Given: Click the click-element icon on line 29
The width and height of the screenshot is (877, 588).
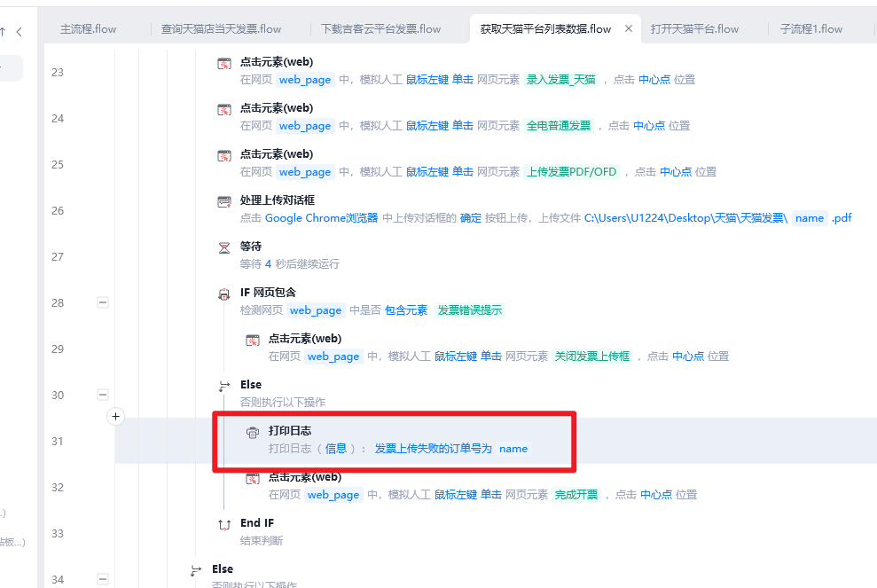Looking at the screenshot, I should [x=253, y=341].
